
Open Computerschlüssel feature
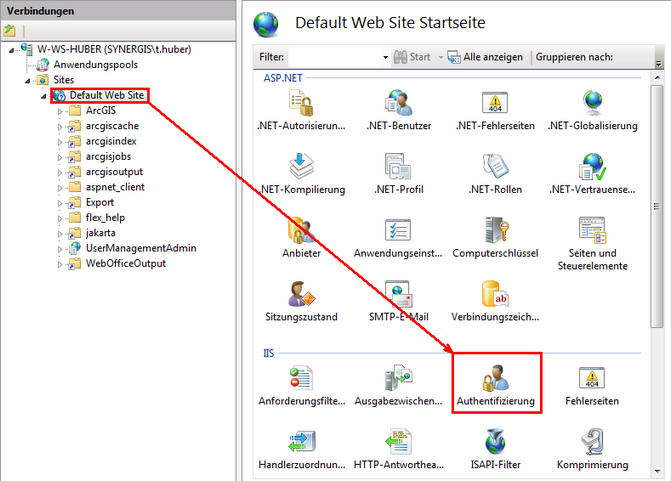[x=495, y=238]
